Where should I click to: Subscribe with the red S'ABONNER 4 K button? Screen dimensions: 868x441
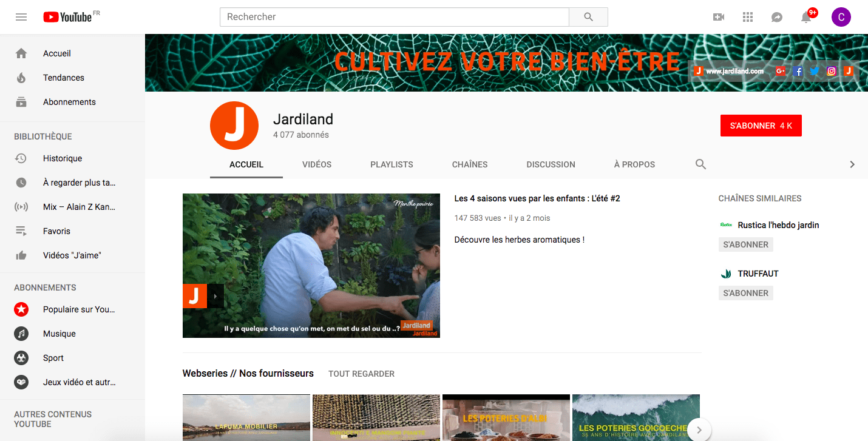tap(761, 126)
